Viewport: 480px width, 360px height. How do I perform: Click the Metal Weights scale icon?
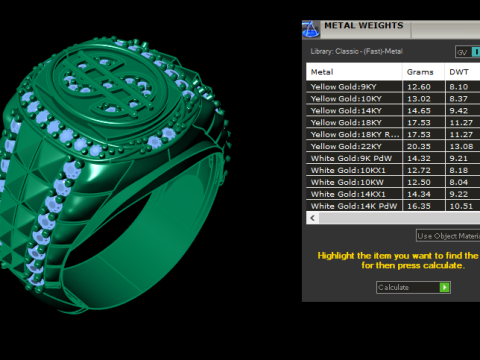(310, 29)
